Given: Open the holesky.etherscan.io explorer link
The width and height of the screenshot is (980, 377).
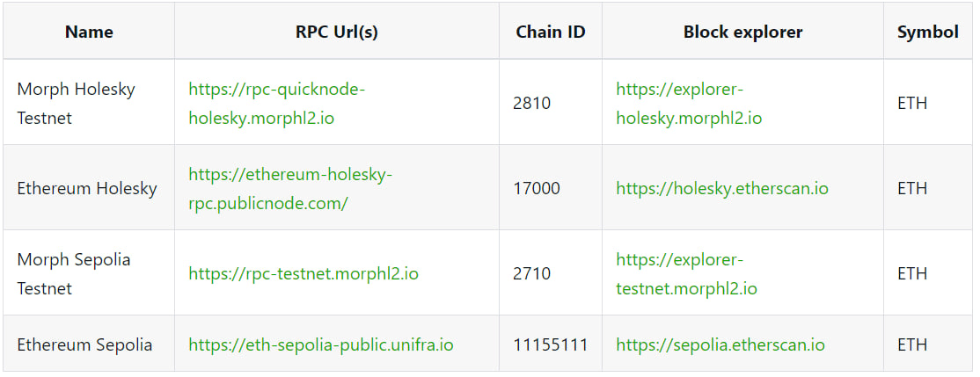Looking at the screenshot, I should pos(722,188).
